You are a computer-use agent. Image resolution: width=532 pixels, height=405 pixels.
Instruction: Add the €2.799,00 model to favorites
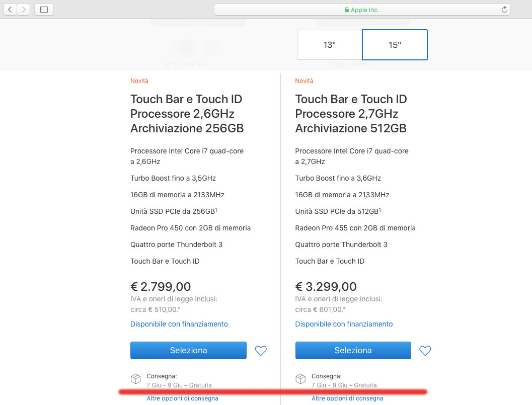pos(261,351)
